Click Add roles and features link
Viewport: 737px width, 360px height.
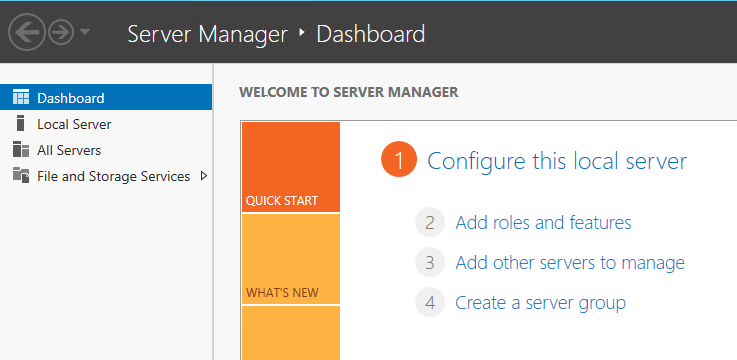coord(543,222)
